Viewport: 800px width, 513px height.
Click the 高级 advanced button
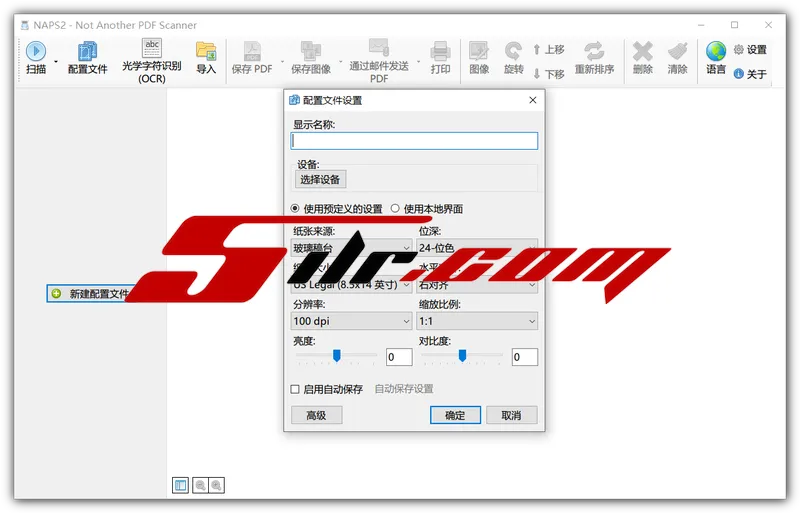point(316,415)
